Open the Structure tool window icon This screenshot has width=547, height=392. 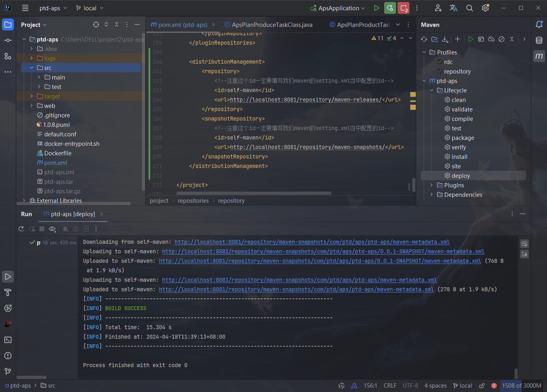coord(8,56)
